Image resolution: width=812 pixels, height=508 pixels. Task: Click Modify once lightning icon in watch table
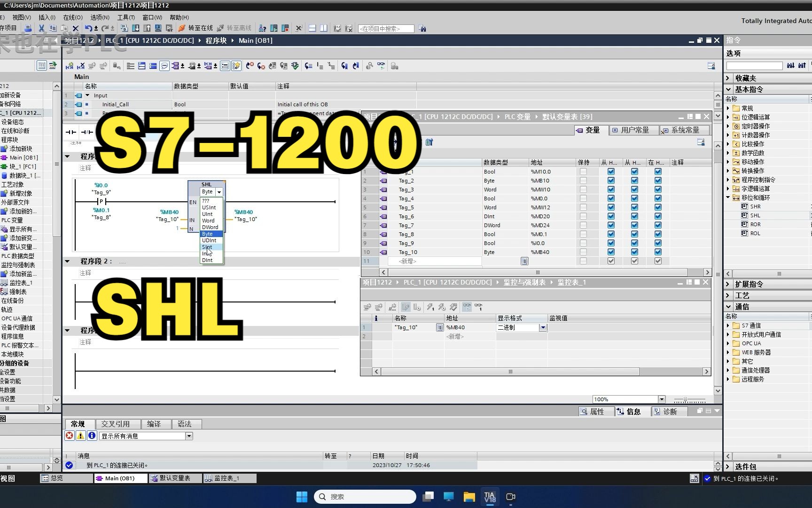point(430,307)
